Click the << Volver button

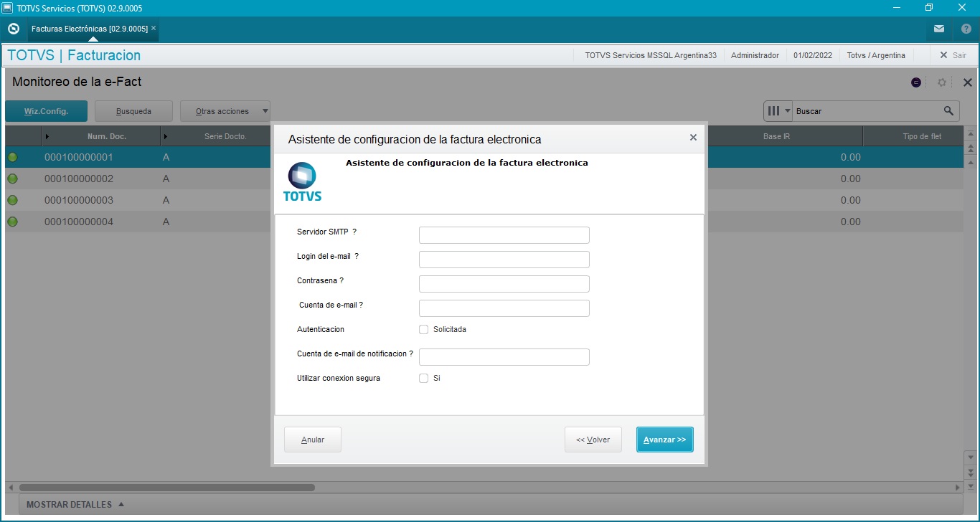pos(593,440)
